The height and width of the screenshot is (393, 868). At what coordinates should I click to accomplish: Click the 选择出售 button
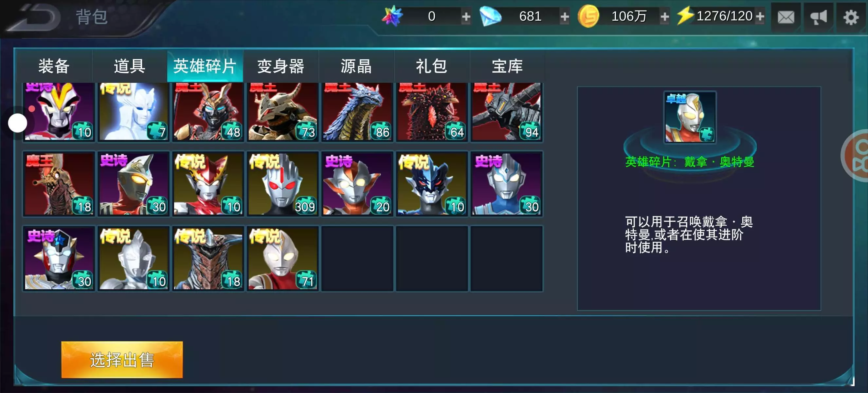tap(122, 360)
